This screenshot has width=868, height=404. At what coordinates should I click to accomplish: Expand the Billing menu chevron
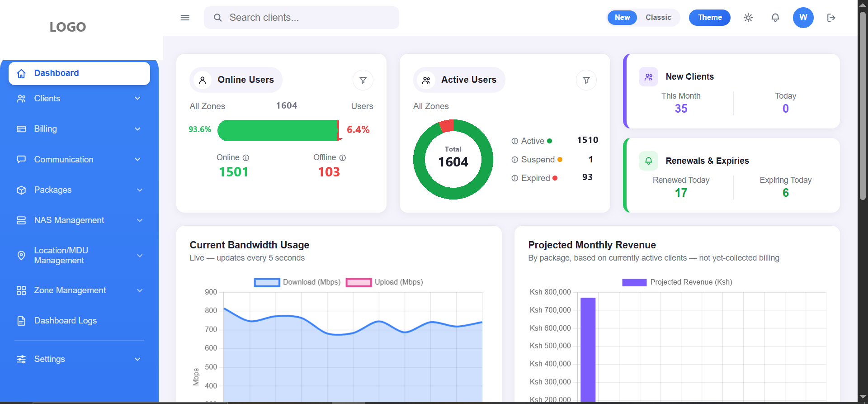pos(137,129)
